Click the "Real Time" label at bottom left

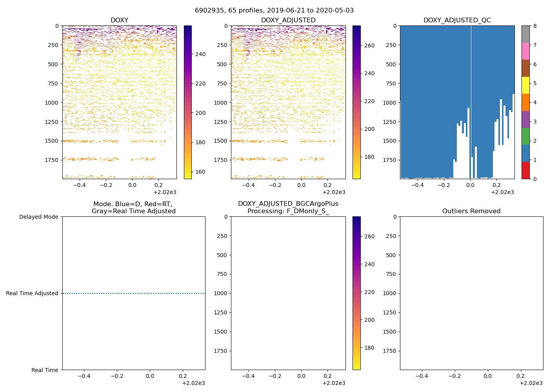pyautogui.click(x=45, y=370)
